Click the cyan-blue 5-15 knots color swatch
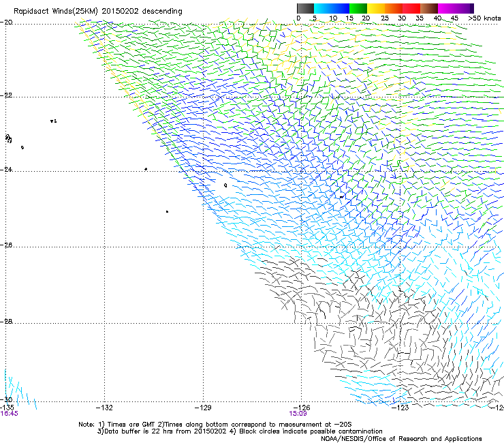The width and height of the screenshot is (504, 443). coord(332,8)
